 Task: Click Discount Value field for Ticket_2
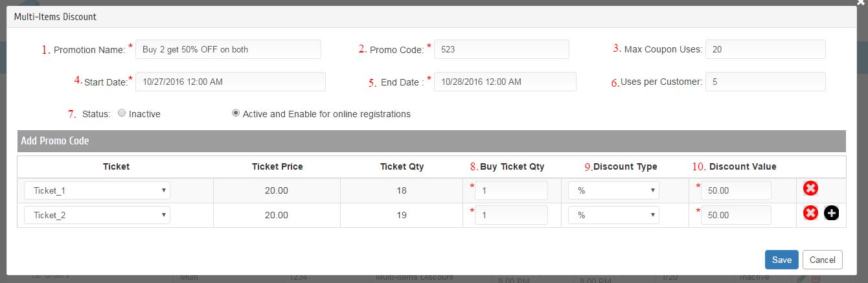(x=736, y=215)
